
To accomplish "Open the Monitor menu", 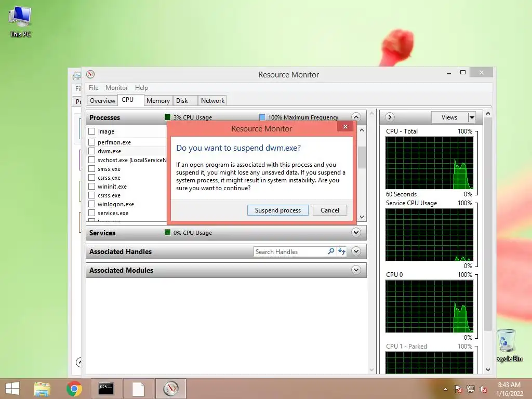I will tap(116, 87).
